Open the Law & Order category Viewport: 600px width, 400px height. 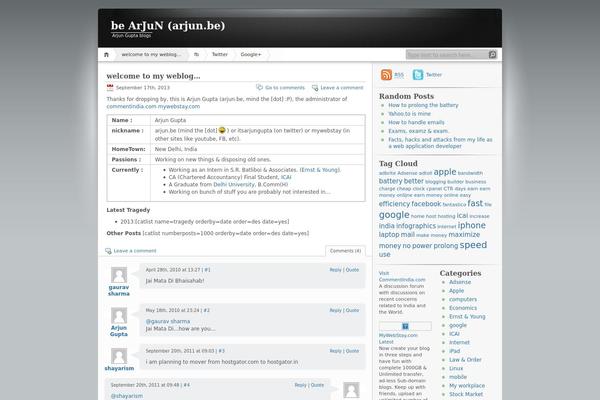tap(465, 360)
